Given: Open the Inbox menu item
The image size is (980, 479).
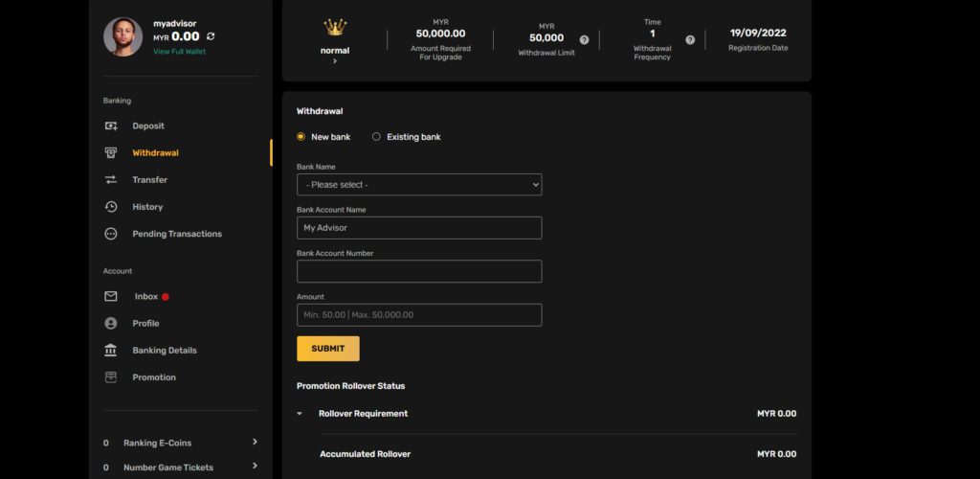Looking at the screenshot, I should (146, 296).
